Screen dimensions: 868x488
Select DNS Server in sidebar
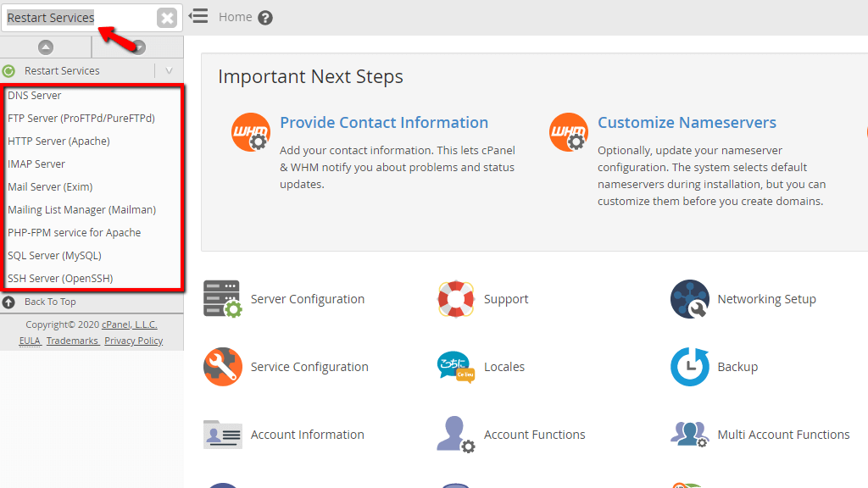pos(34,95)
